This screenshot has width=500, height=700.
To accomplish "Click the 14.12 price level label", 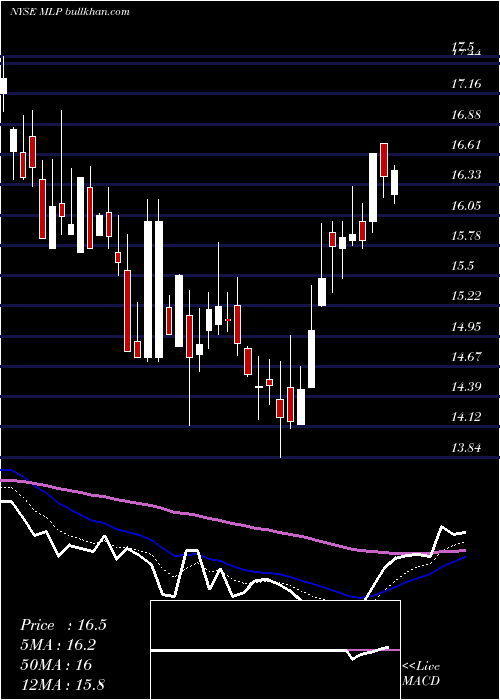I will tap(466, 417).
